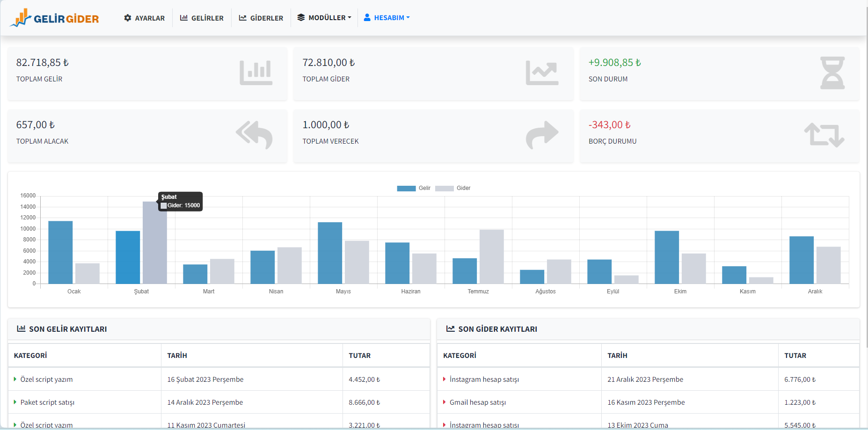The image size is (868, 430).
Task: Click the red caret before Gmail hesap satışı
Action: point(445,402)
